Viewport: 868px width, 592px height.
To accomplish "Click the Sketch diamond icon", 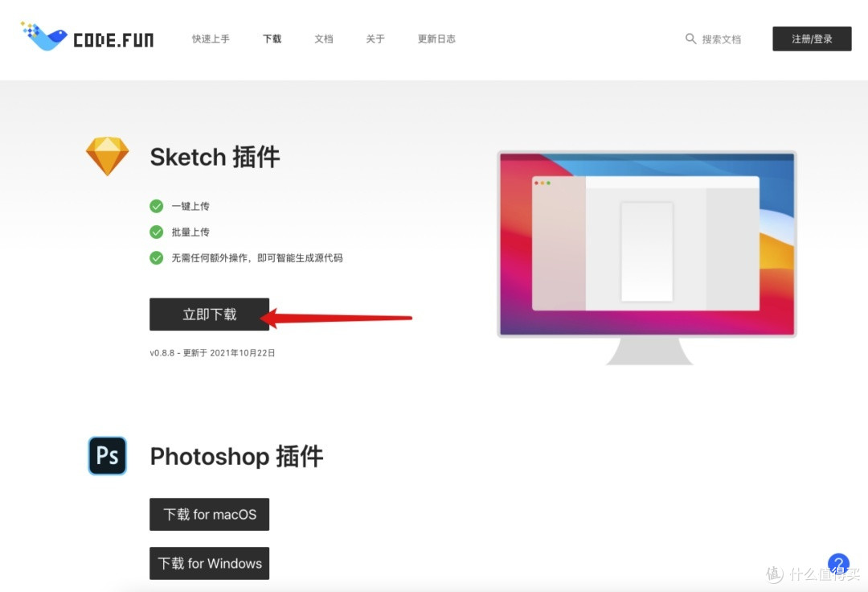I will [x=108, y=156].
